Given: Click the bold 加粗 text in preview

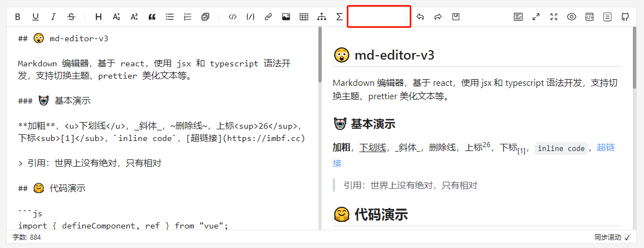Looking at the screenshot, I should click(x=341, y=148).
